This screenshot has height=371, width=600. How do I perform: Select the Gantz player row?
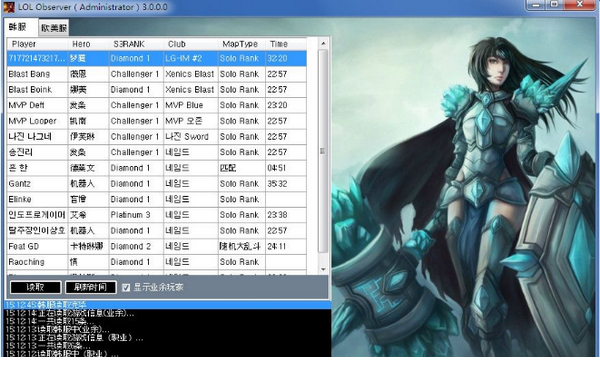(157, 184)
